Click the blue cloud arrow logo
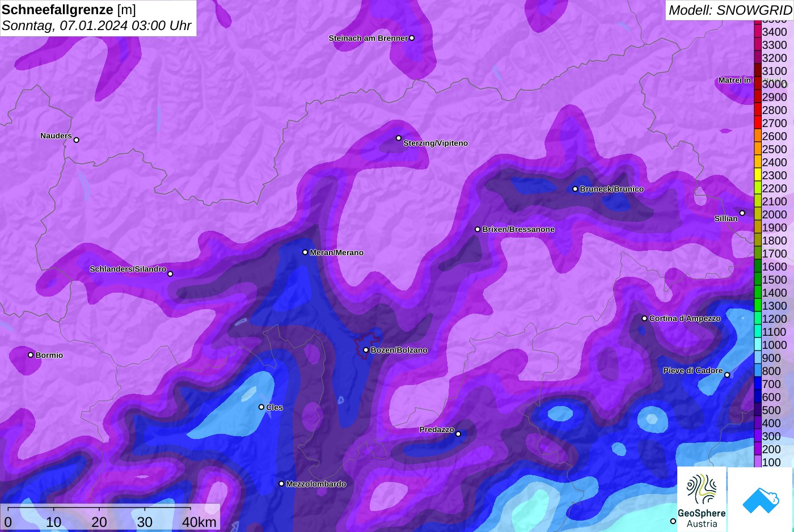Image resolution: width=794 pixels, height=532 pixels. point(761,500)
